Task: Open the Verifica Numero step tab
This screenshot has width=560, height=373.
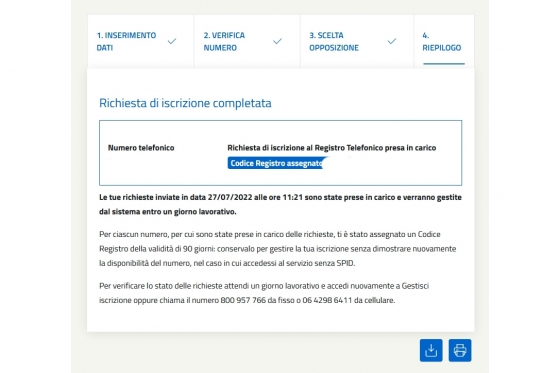Action: [x=247, y=41]
